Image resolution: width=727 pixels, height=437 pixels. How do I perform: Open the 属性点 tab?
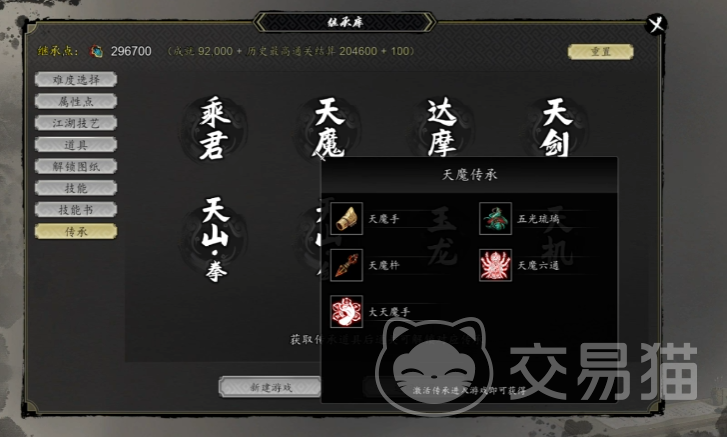(76, 101)
